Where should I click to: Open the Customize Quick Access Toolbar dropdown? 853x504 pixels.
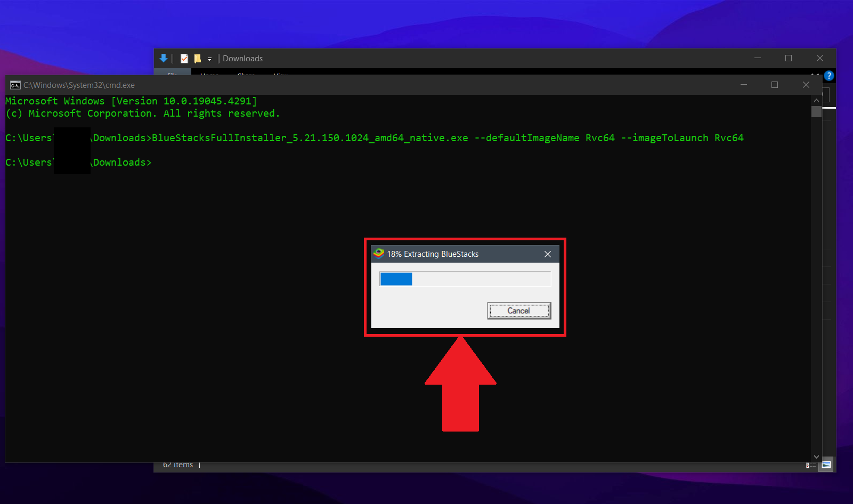coord(209,59)
